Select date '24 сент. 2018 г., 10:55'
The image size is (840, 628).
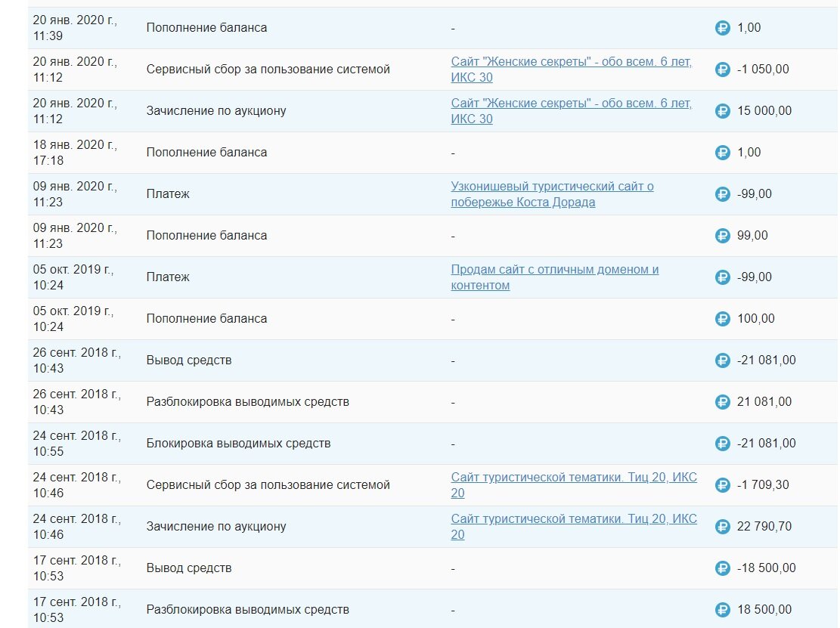(76, 444)
